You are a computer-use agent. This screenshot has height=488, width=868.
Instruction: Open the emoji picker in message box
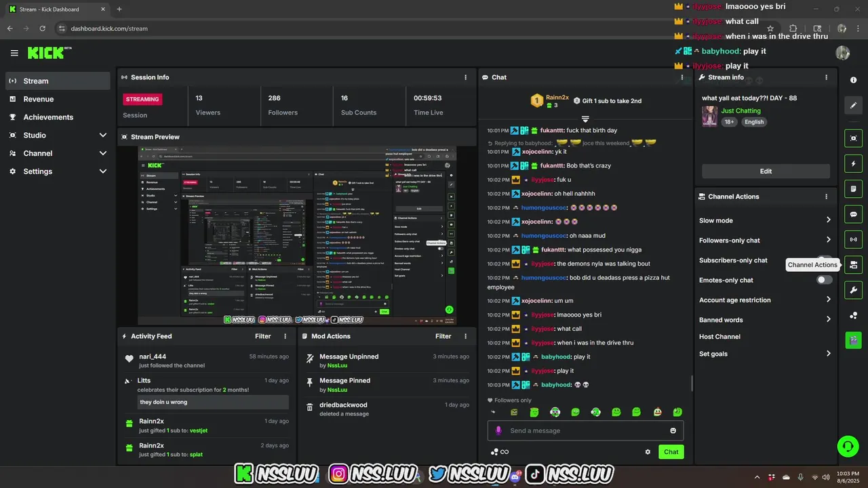pyautogui.click(x=673, y=430)
